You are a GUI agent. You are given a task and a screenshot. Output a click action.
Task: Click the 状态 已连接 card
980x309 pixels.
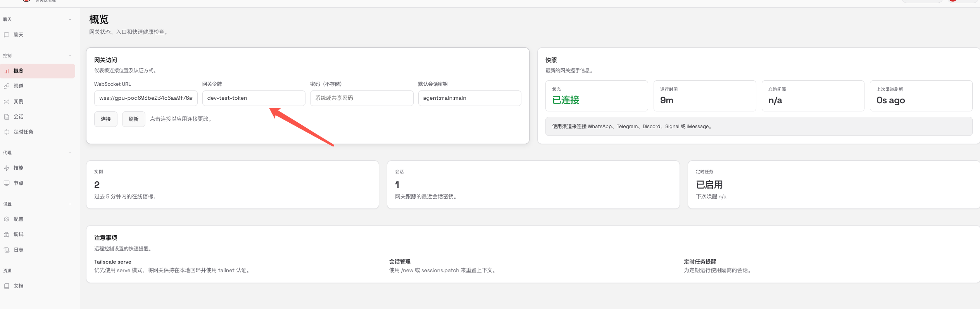[597, 96]
